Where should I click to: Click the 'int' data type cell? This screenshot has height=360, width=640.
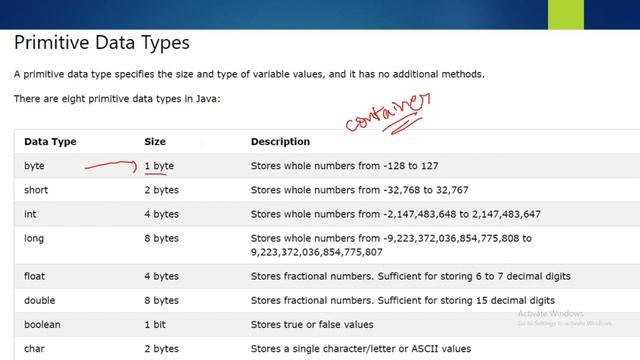click(x=30, y=214)
